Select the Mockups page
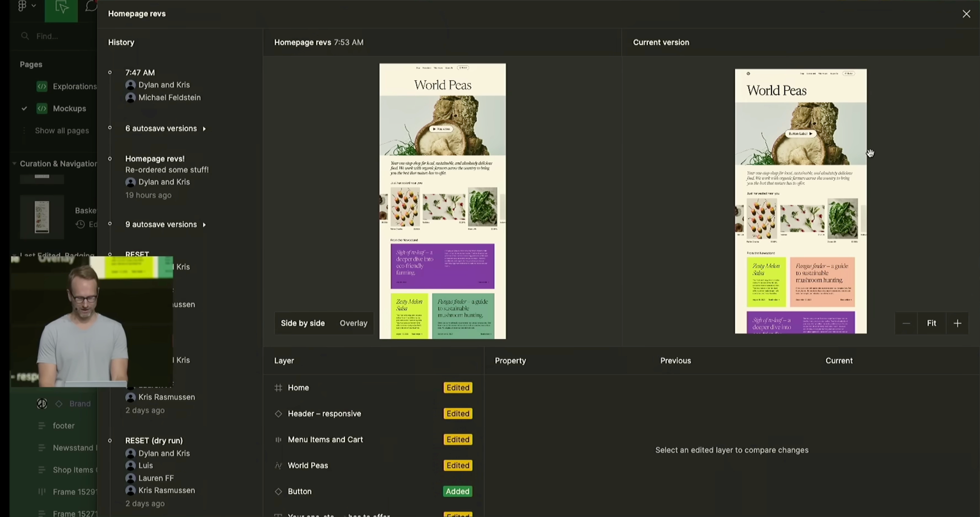 [x=69, y=108]
